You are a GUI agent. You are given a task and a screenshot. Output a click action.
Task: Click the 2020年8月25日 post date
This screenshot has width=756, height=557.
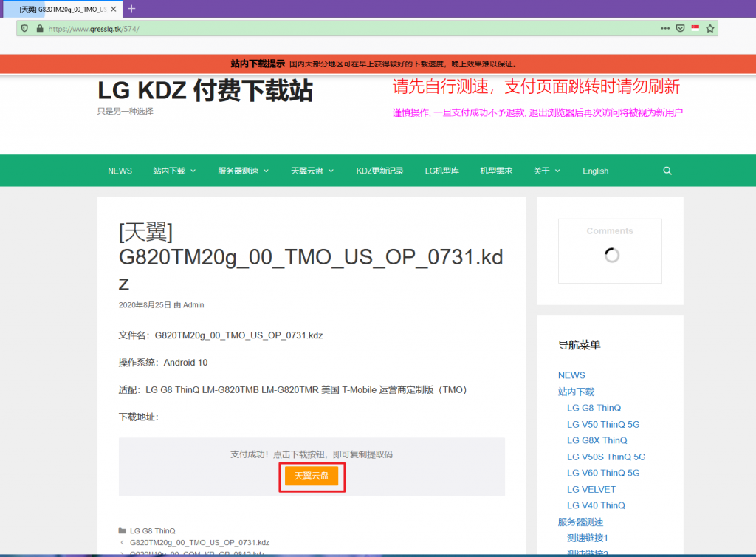145,305
